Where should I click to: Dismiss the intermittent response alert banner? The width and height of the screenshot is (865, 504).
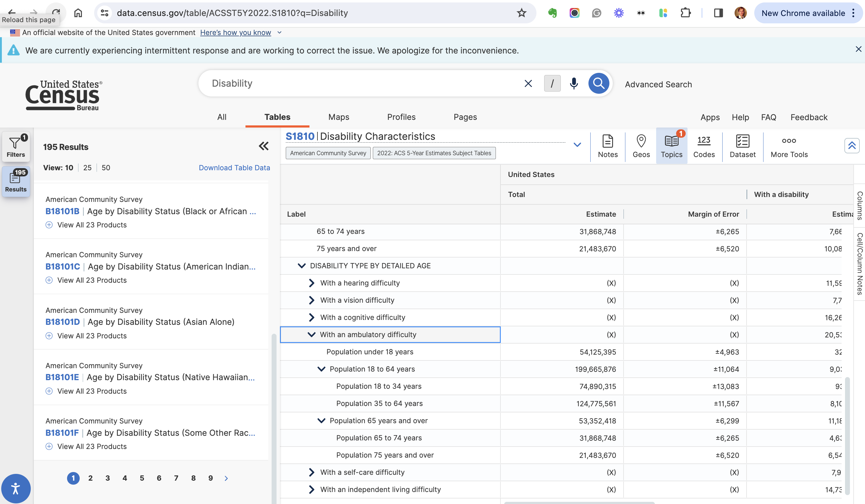coord(858,49)
